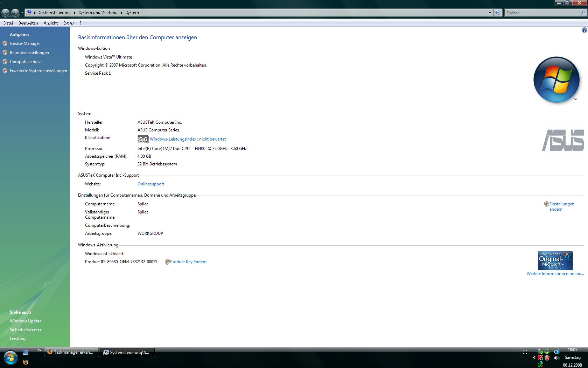Open the Datei menu
Screen dimensions: 588x368
[8, 23]
